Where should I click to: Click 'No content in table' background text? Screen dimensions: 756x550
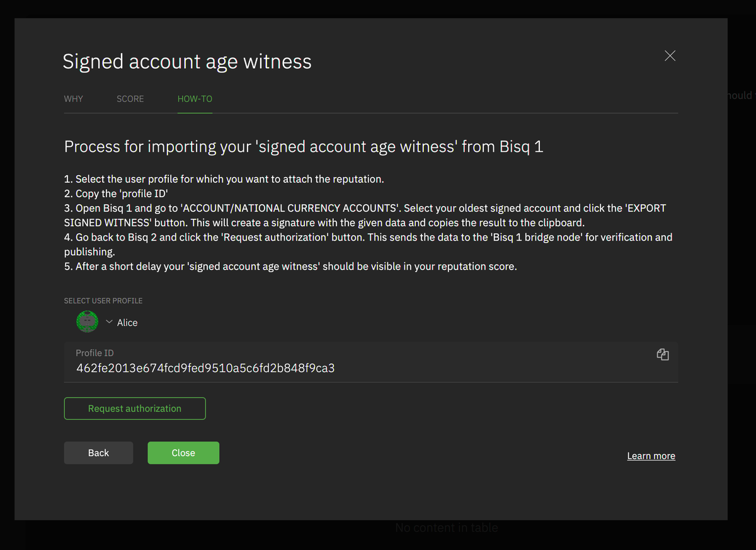point(446,528)
